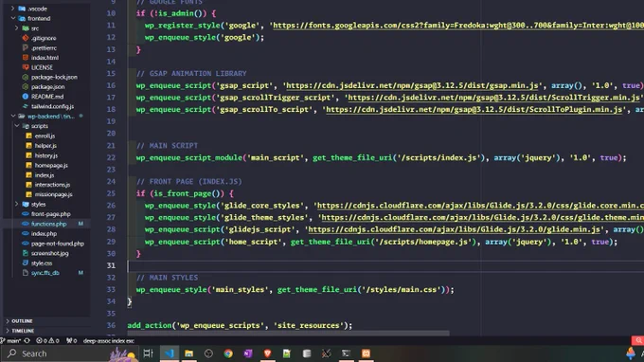Image resolution: width=644 pixels, height=362 pixels.
Task: Open glide.min.js CDN link on line 28
Action: pos(455,229)
